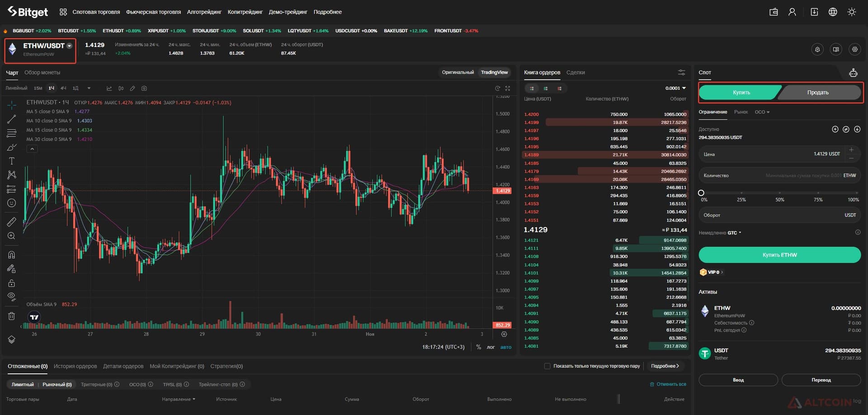Enable the magnet snap mode
This screenshot has height=415, width=868.
pos(12,255)
